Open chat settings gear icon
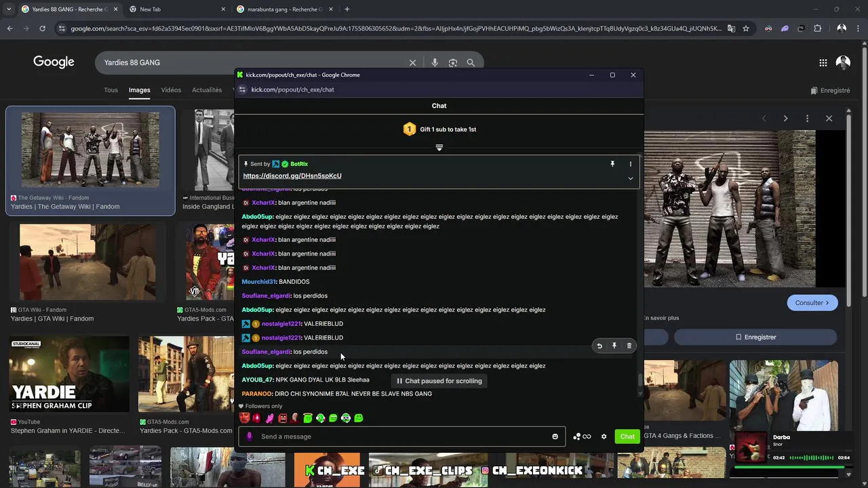The height and width of the screenshot is (488, 868). (x=604, y=436)
